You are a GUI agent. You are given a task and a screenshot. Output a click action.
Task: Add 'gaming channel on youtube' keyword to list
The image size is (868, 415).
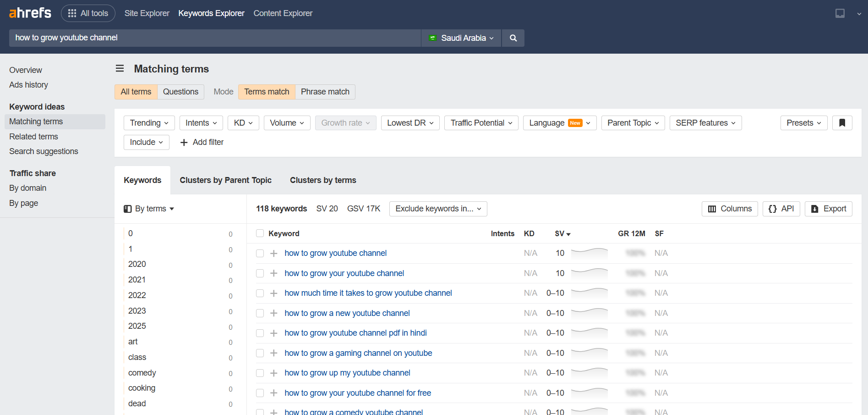[273, 353]
